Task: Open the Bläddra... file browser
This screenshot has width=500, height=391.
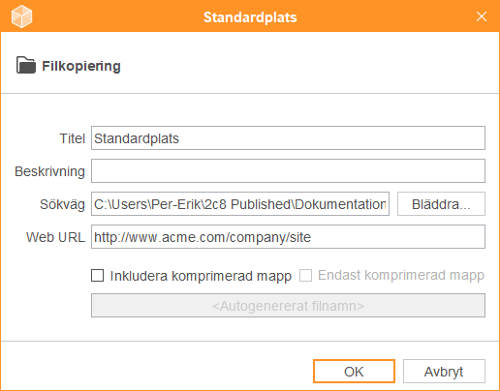Action: (x=441, y=204)
